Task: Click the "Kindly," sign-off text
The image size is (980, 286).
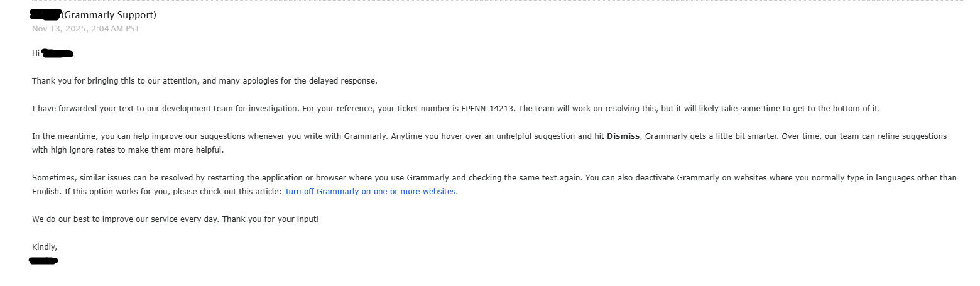Action: 45,247
